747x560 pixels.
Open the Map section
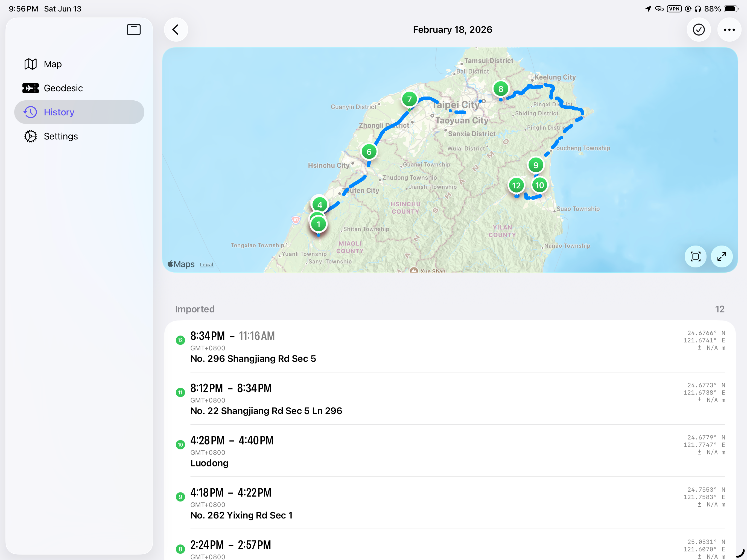79,64
